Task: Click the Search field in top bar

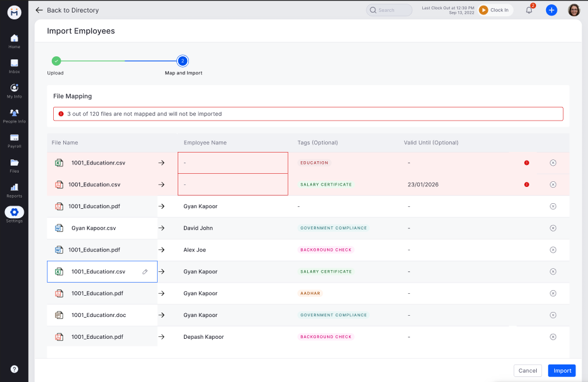Action: click(x=389, y=10)
